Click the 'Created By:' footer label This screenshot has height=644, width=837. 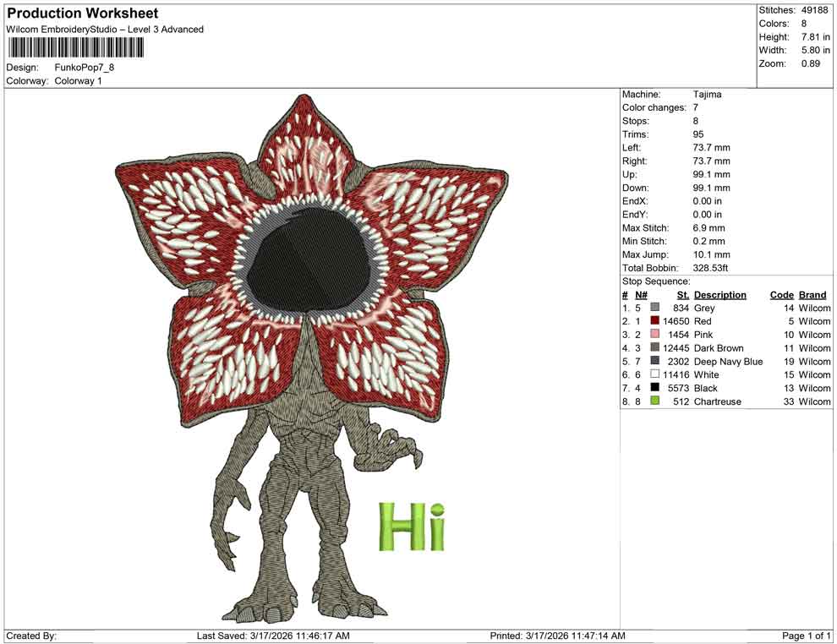(x=31, y=636)
